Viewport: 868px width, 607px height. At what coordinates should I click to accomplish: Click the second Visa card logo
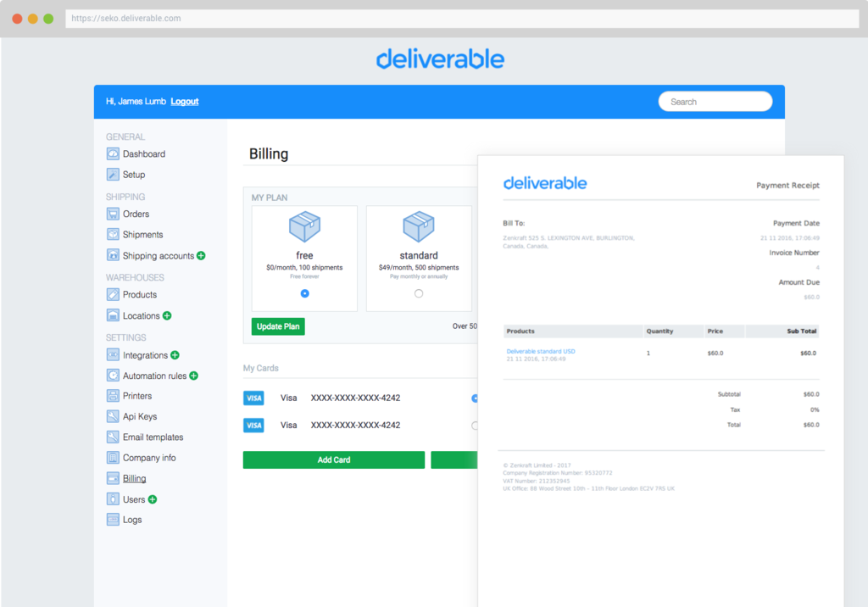(253, 426)
